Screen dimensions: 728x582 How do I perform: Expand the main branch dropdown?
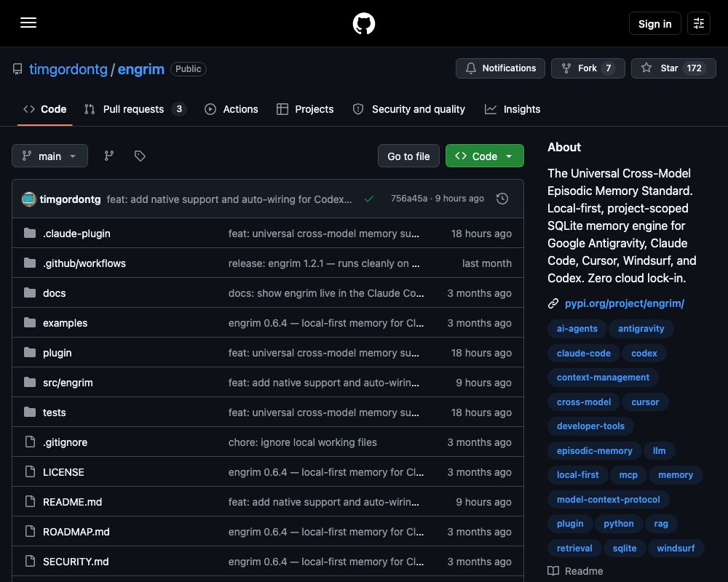point(50,156)
